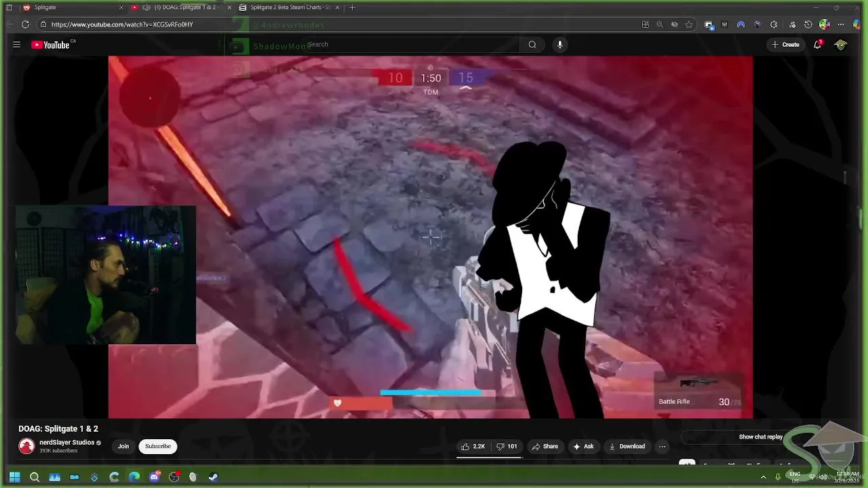This screenshot has height=488, width=868.
Task: Open the Copilot sidebar icon
Action: coord(857,24)
